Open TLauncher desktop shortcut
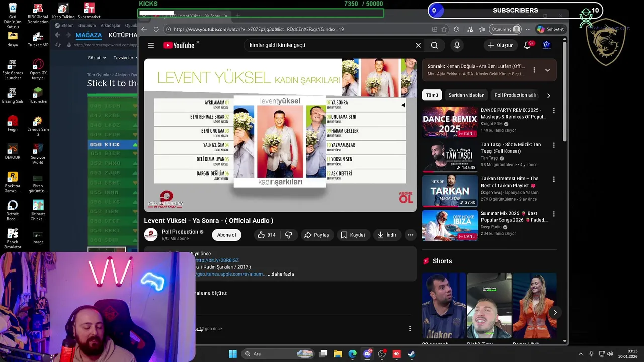This screenshot has width=644, height=362. tap(38, 95)
